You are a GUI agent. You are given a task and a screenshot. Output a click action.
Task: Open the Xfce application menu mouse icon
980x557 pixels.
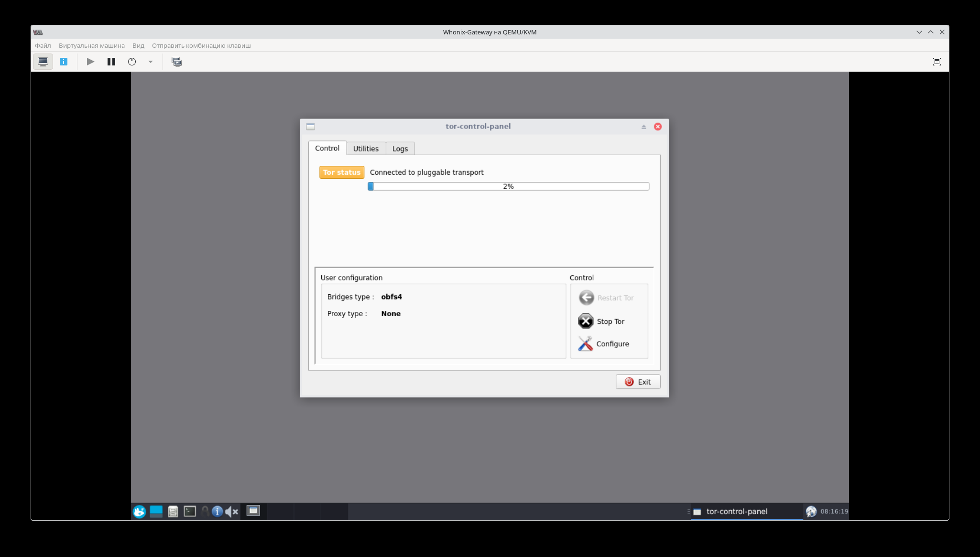pos(139,512)
